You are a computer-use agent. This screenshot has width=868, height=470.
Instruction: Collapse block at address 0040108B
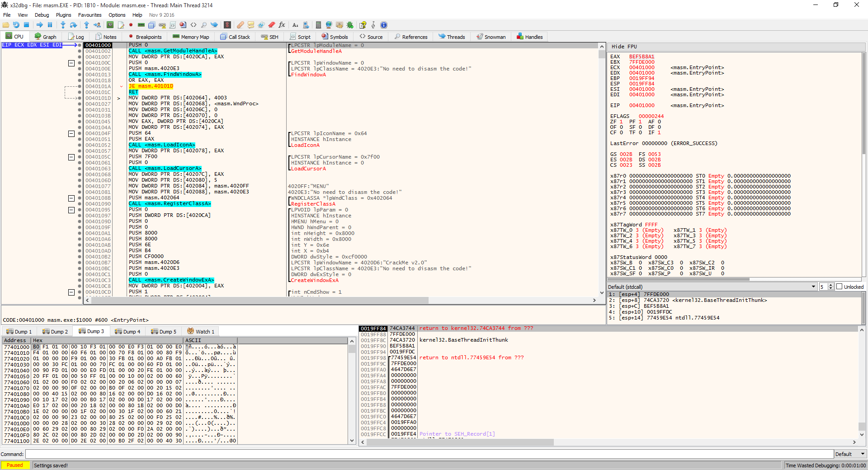coord(71,198)
